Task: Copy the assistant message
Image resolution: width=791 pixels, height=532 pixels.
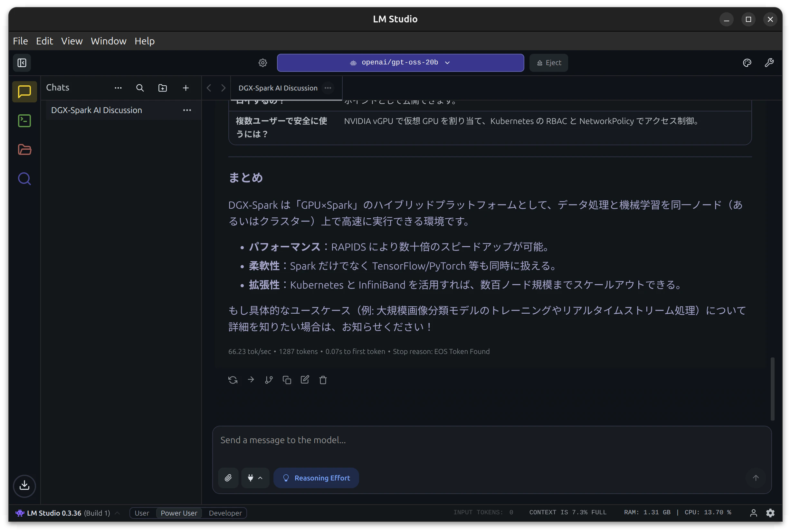Action: coord(287,380)
